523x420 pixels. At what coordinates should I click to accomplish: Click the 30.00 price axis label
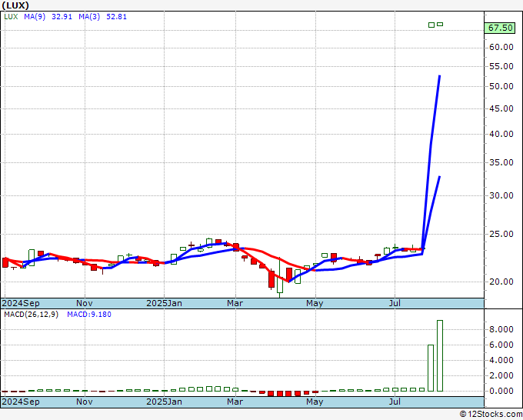pyautogui.click(x=501, y=195)
